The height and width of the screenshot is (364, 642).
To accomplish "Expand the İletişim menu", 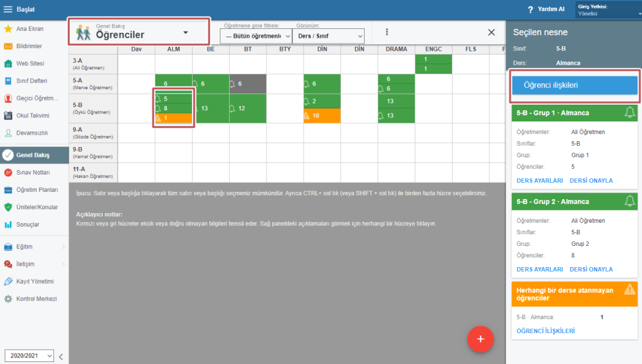I will pos(35,264).
